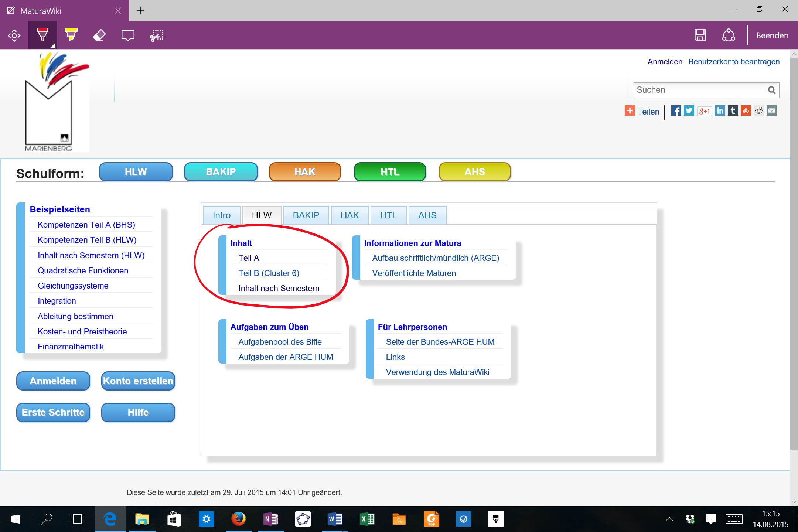Image resolution: width=798 pixels, height=532 pixels.
Task: Open Seite der Bundes-ARGE HUM
Action: pos(440,342)
